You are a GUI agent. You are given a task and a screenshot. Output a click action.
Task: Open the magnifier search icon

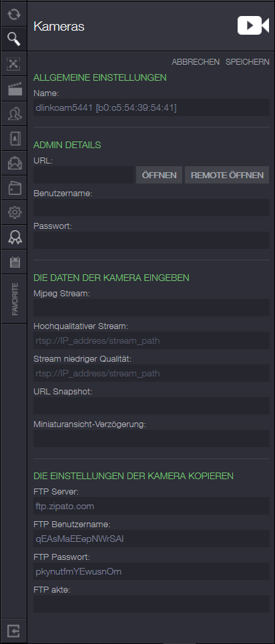[x=14, y=39]
